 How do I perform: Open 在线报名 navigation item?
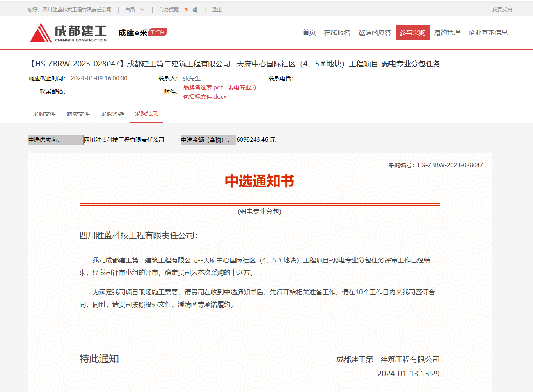coord(337,32)
